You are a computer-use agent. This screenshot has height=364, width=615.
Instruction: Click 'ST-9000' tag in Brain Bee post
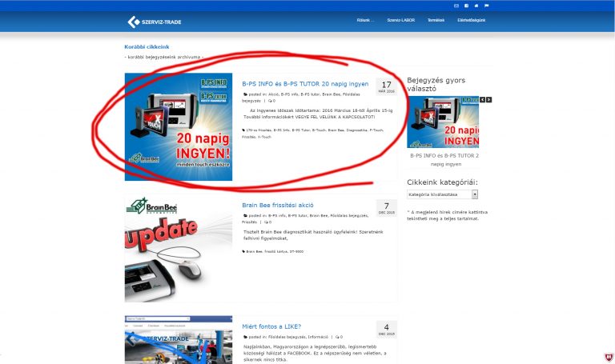(296, 251)
